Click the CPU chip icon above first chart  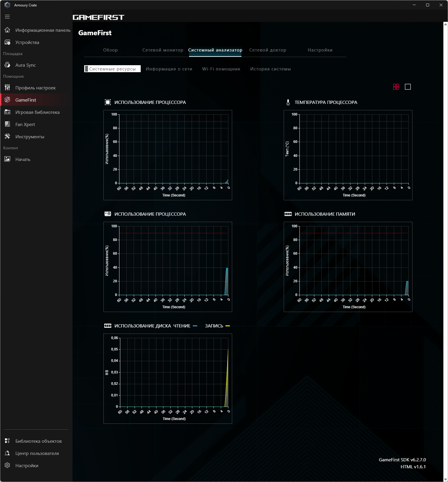[108, 102]
